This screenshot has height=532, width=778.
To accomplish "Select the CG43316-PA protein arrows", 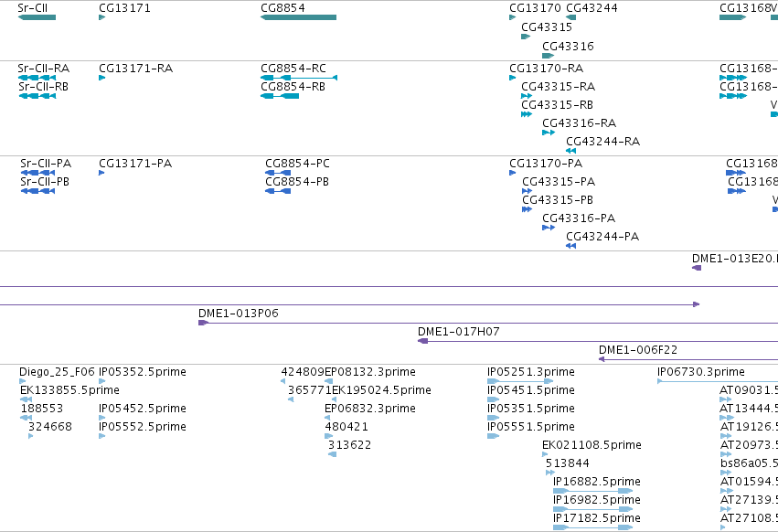I will click(549, 228).
